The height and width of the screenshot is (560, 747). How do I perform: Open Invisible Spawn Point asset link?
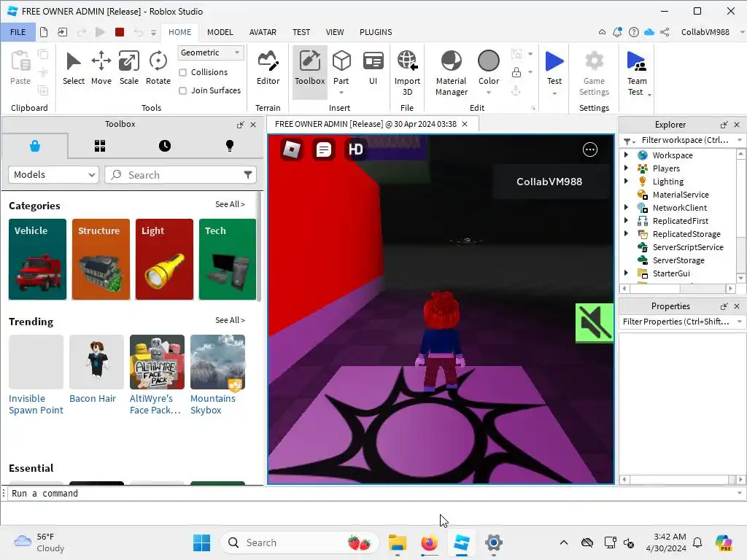(36, 404)
